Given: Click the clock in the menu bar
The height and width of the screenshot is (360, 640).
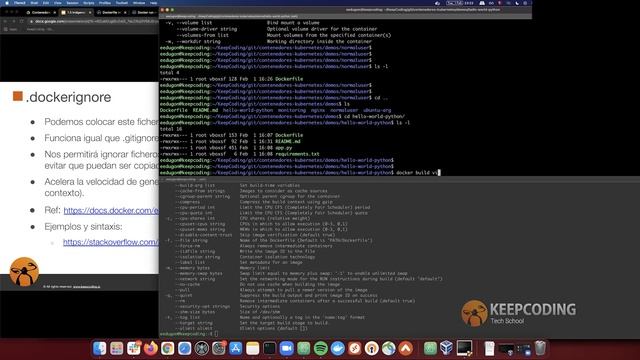Looking at the screenshot, I should coord(469,3).
